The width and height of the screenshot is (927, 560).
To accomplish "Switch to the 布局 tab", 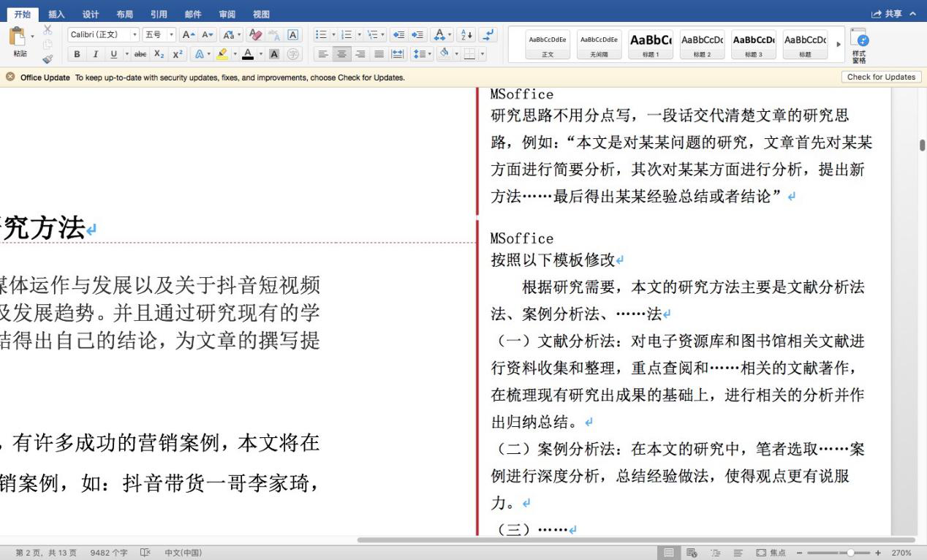I will coord(124,14).
